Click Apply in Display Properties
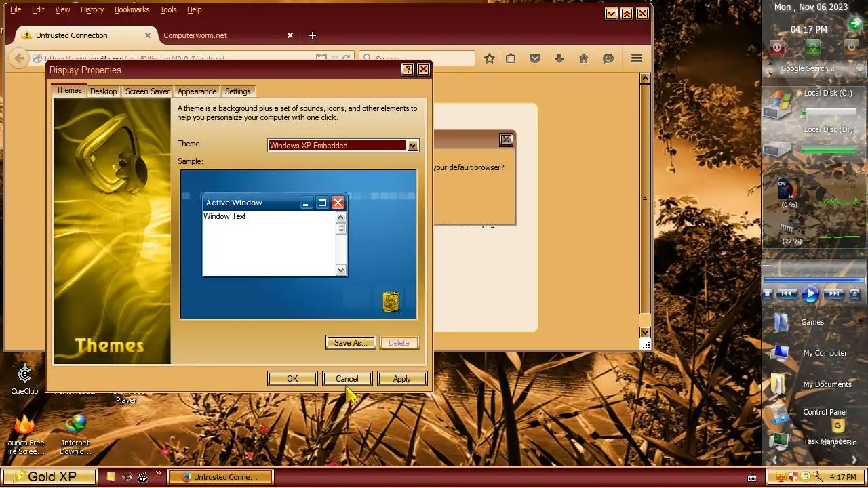 (402, 379)
